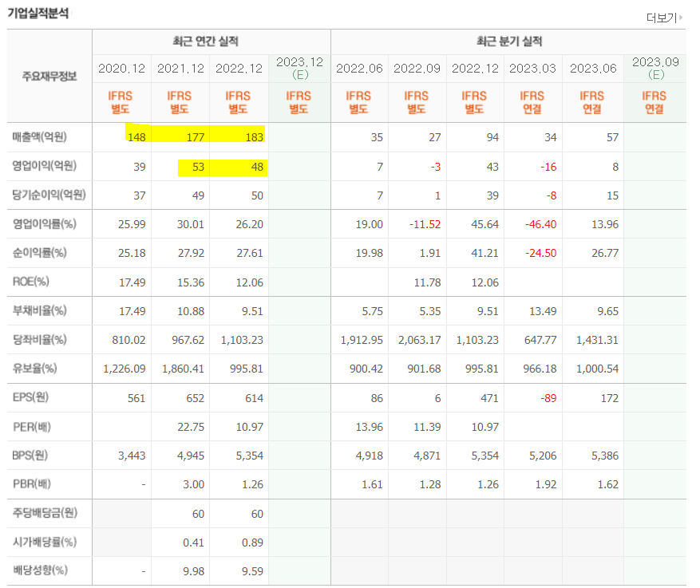Click the PBR(배) row label
This screenshot has height=588, width=700.
pyautogui.click(x=32, y=483)
